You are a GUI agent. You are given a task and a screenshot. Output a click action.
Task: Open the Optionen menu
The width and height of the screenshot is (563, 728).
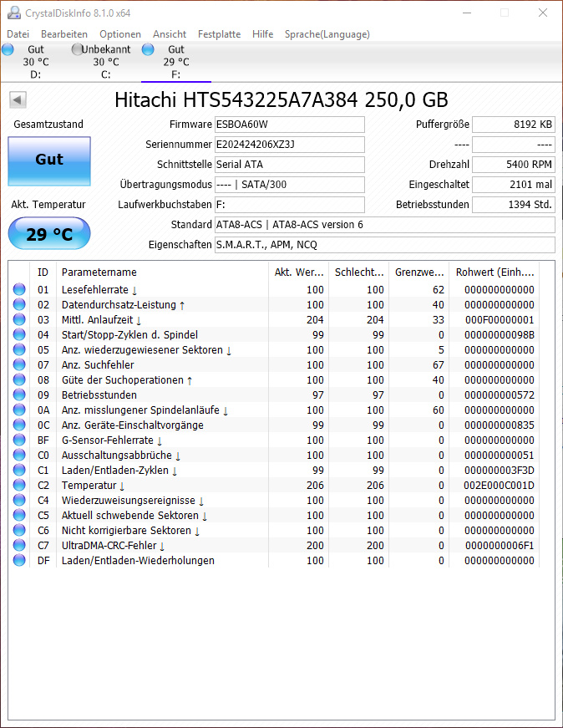120,34
